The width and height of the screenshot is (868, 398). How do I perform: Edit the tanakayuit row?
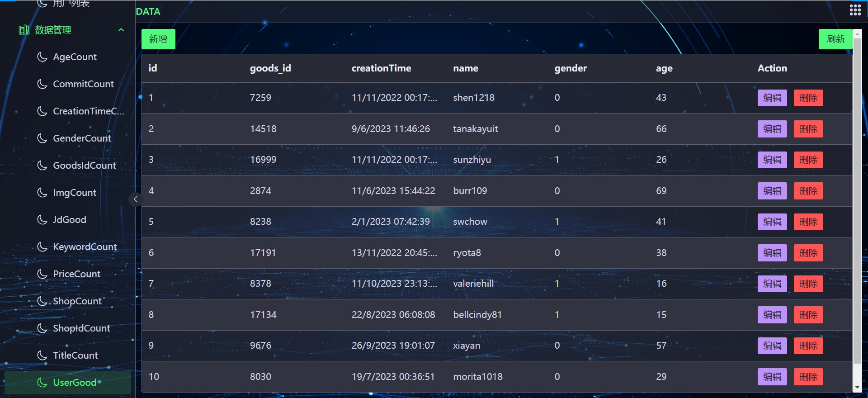(772, 129)
